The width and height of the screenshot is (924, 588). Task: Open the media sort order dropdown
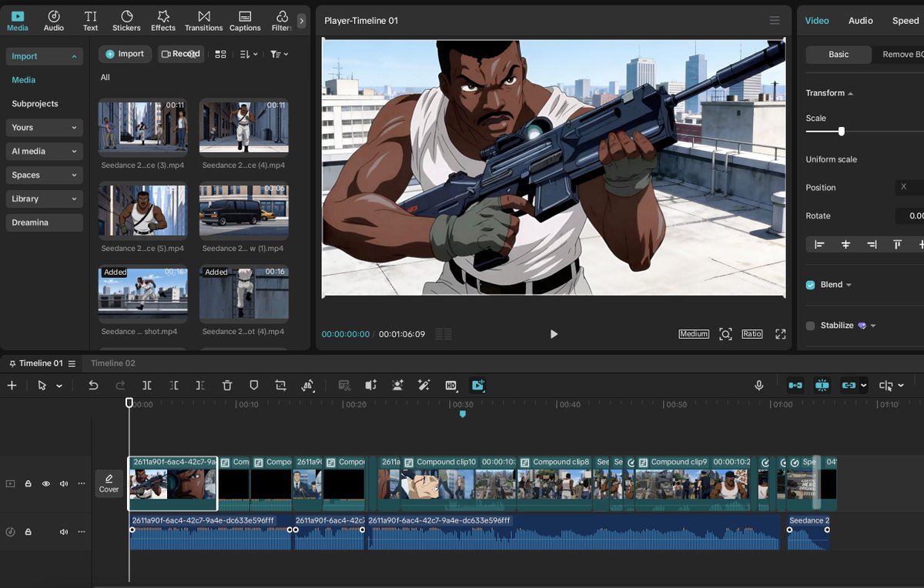pyautogui.click(x=248, y=54)
